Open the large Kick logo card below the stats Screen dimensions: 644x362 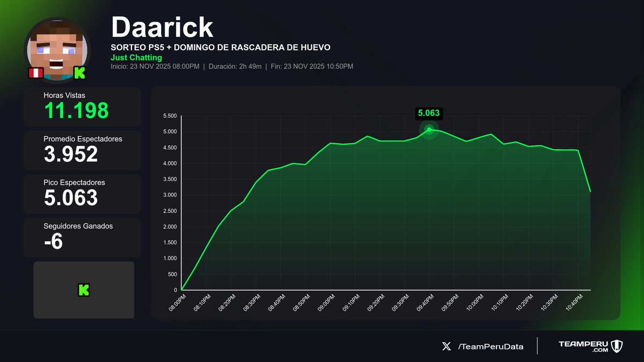[x=83, y=290]
